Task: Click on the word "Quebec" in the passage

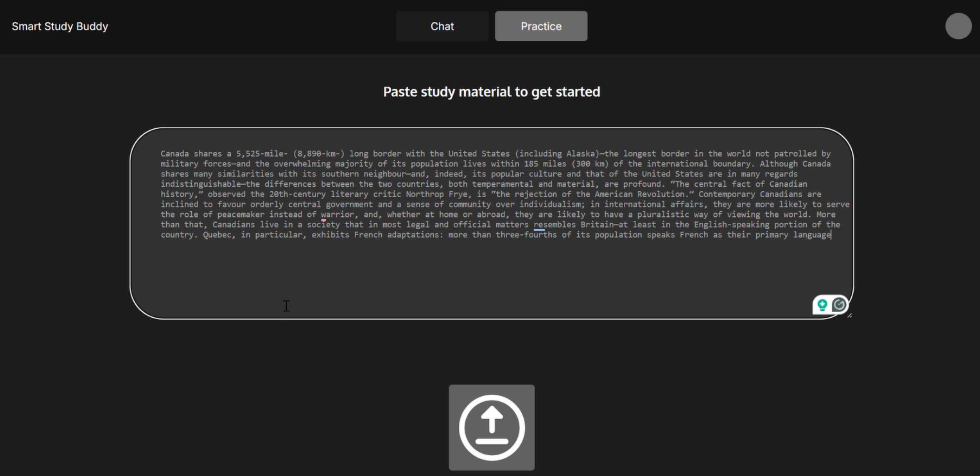Action: point(217,235)
